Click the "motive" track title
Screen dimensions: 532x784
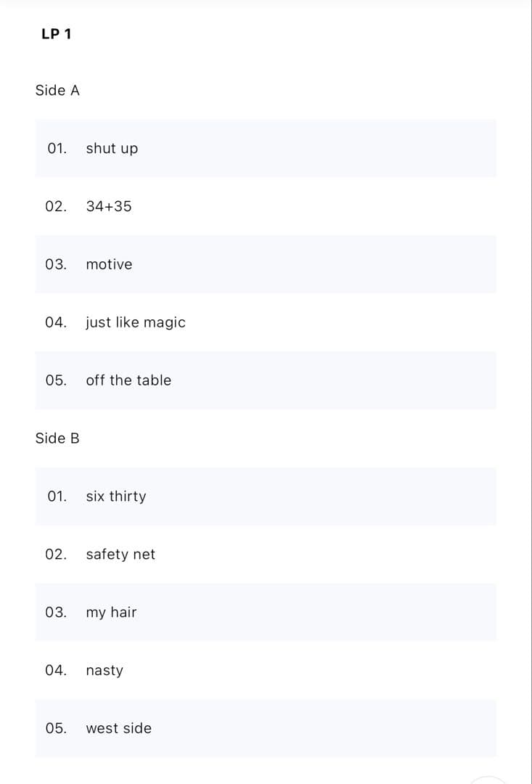point(109,264)
